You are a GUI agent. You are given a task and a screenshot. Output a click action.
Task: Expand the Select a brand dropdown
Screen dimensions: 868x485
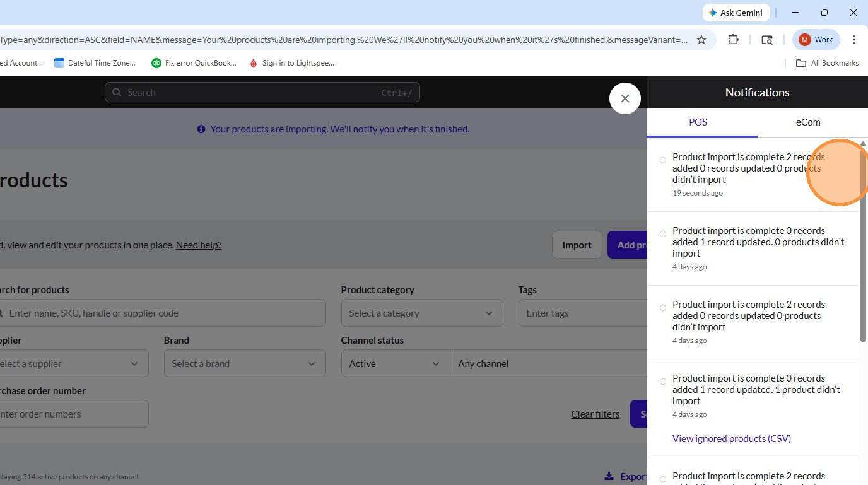coord(245,363)
